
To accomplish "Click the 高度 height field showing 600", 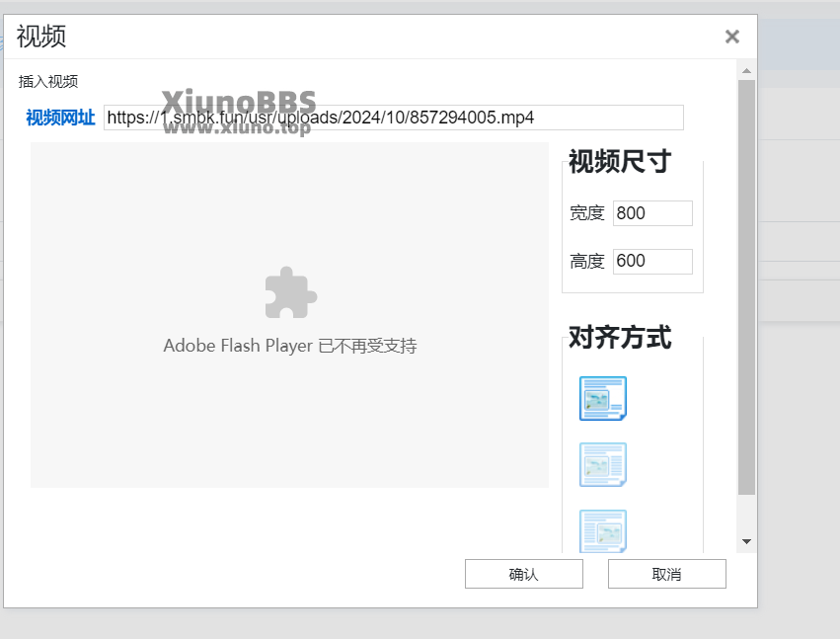I will click(x=652, y=261).
